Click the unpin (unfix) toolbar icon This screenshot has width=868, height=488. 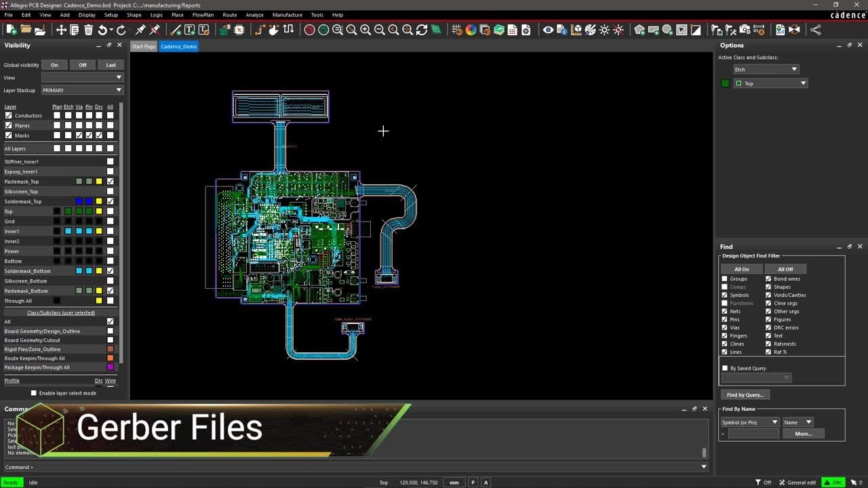pyautogui.click(x=155, y=30)
